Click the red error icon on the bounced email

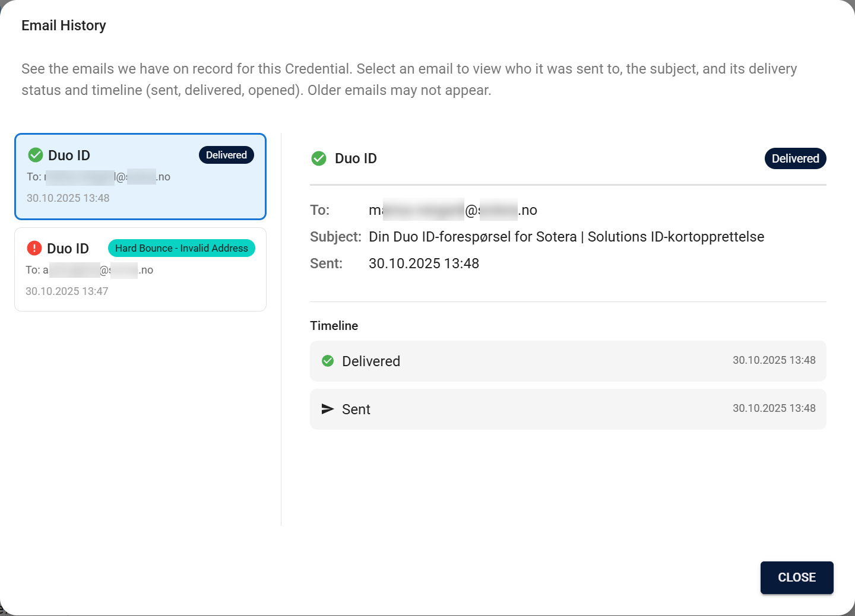pos(34,248)
